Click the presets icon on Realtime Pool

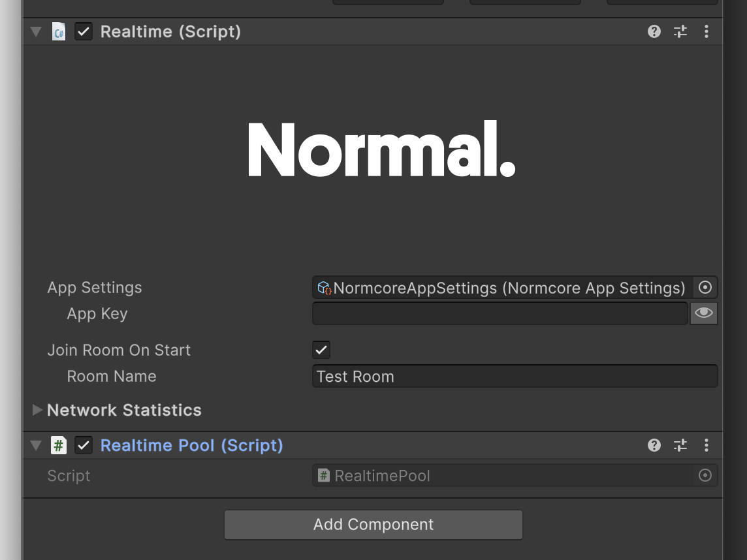680,445
